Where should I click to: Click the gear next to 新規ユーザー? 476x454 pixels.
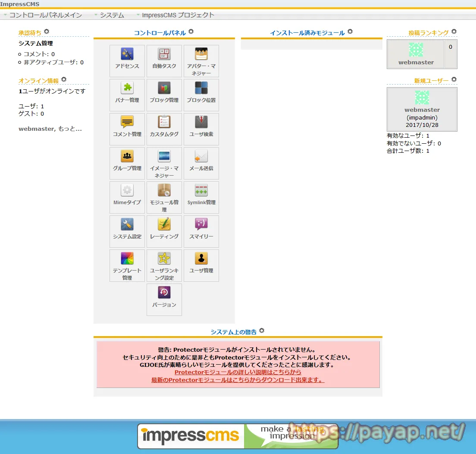[454, 79]
